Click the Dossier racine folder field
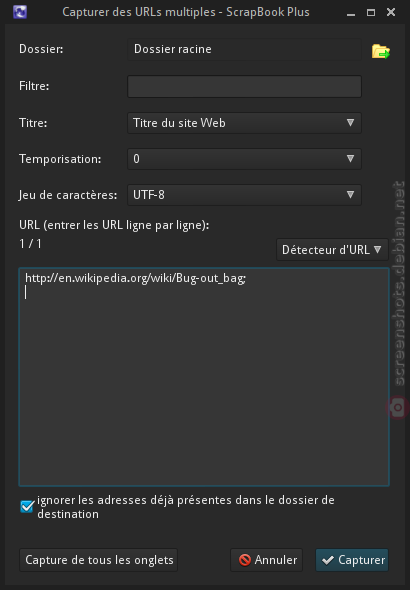 pyautogui.click(x=244, y=49)
